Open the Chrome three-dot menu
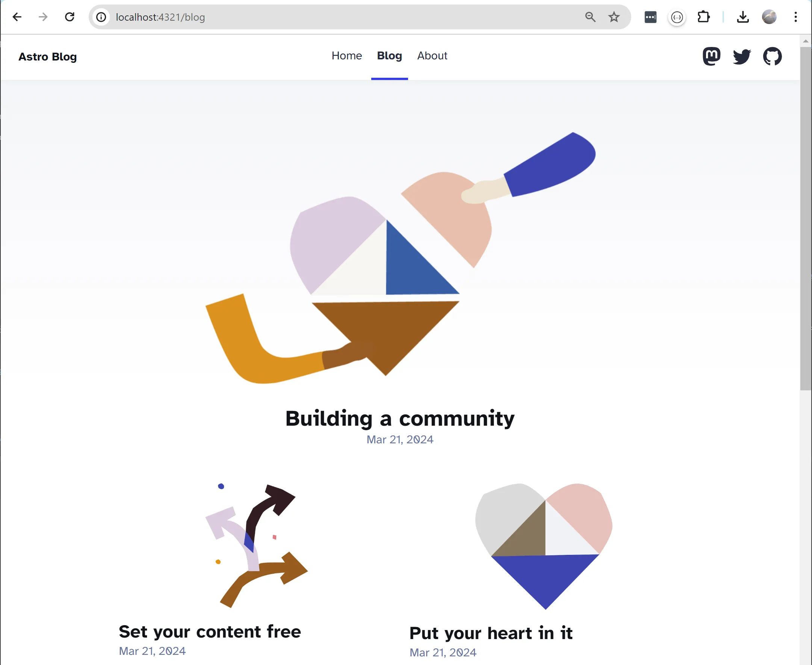The height and width of the screenshot is (665, 812). [795, 17]
